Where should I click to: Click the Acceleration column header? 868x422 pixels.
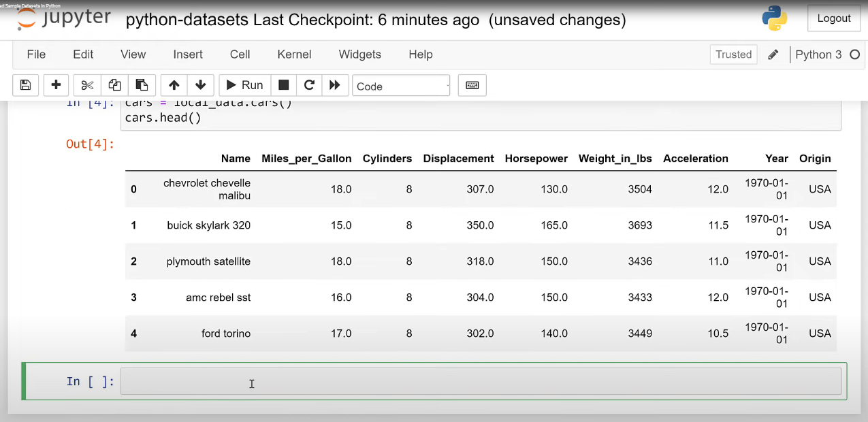click(696, 159)
